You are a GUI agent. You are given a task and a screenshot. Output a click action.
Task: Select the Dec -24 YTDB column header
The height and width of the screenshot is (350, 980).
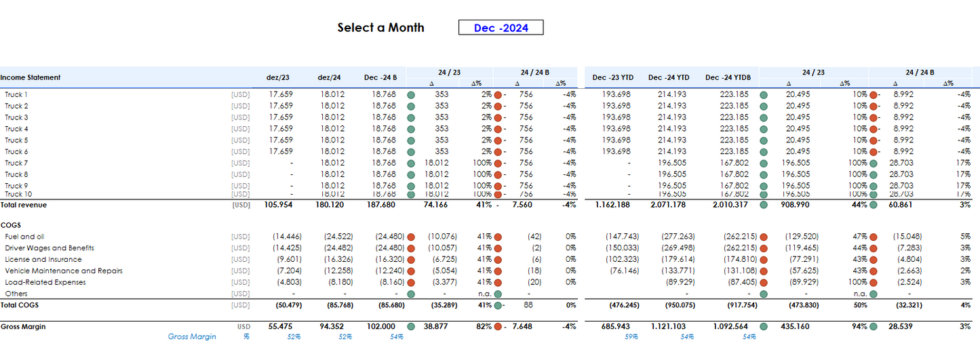coord(728,77)
